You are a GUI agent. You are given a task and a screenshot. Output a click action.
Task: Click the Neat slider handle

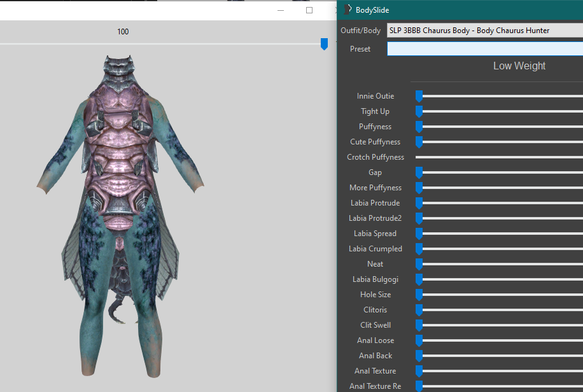coord(419,264)
